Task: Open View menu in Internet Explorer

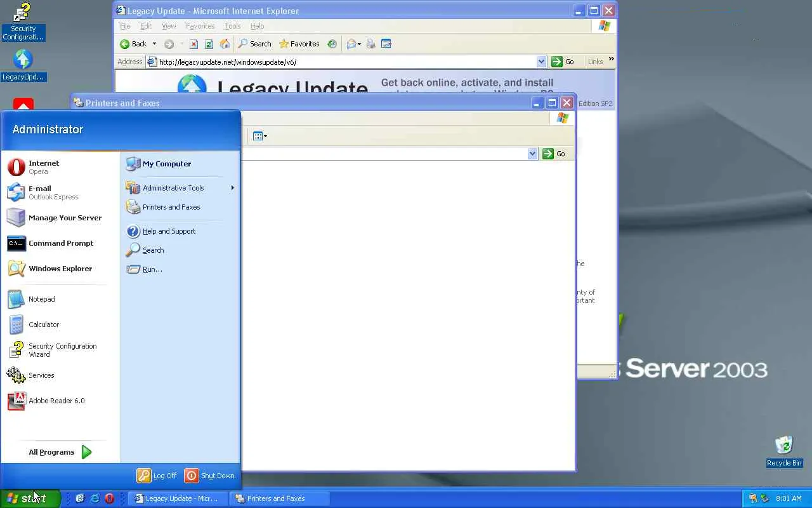Action: (x=169, y=26)
